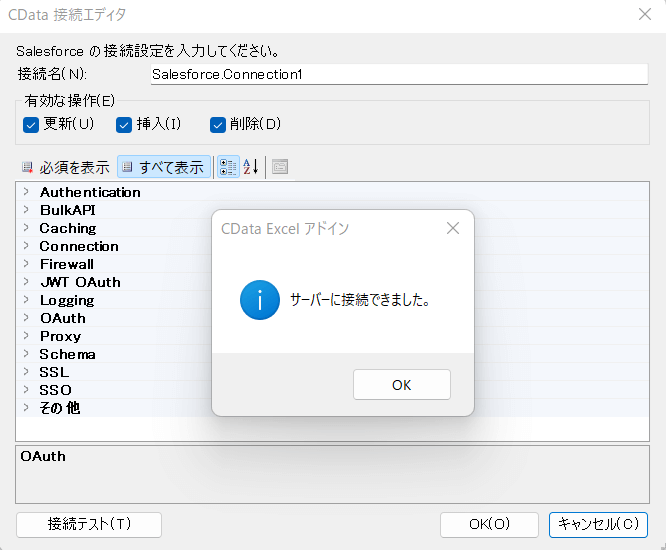Click the property pages icon in the toolbar
The image size is (666, 550).
coord(280,167)
